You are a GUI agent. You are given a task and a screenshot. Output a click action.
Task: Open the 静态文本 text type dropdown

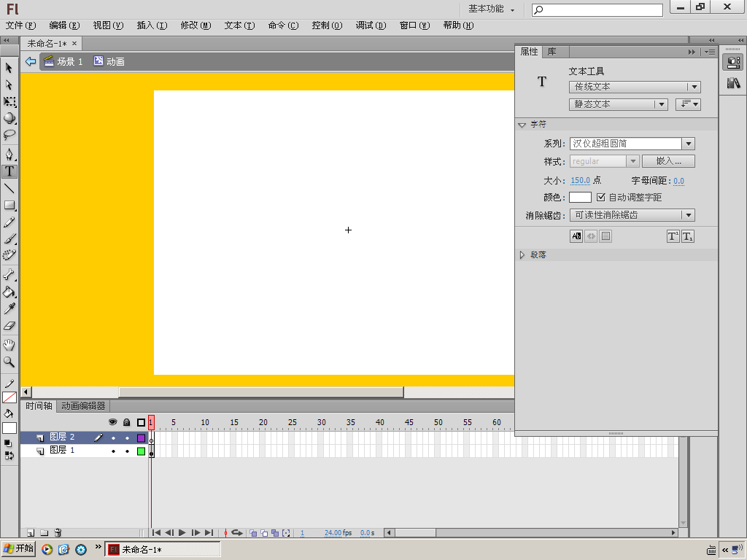[x=619, y=104]
